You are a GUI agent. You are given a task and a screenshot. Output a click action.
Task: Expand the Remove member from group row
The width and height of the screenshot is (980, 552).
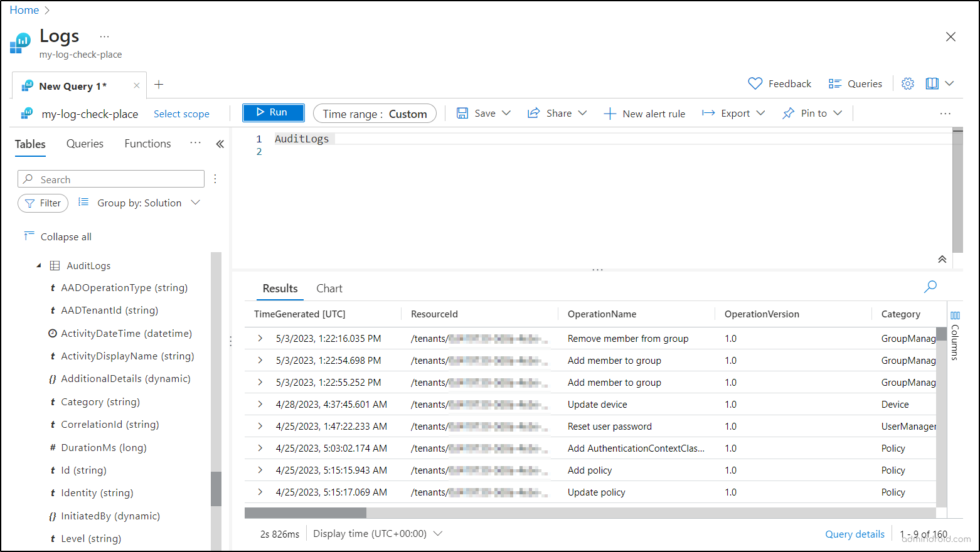click(259, 338)
